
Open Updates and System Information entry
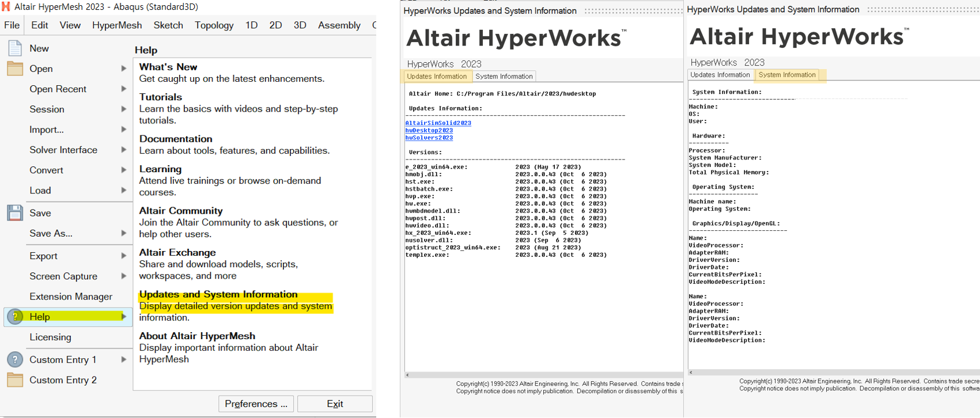[x=236, y=306]
